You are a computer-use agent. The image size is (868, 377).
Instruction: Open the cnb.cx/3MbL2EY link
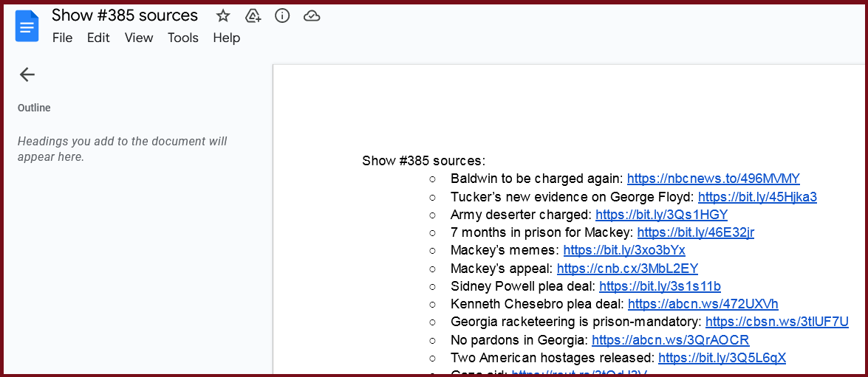pyautogui.click(x=627, y=269)
